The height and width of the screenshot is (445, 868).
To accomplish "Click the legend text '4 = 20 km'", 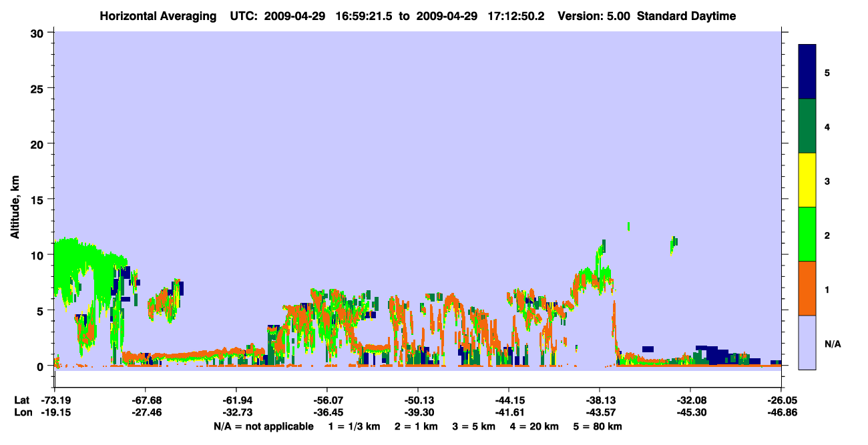I will coord(535,426).
